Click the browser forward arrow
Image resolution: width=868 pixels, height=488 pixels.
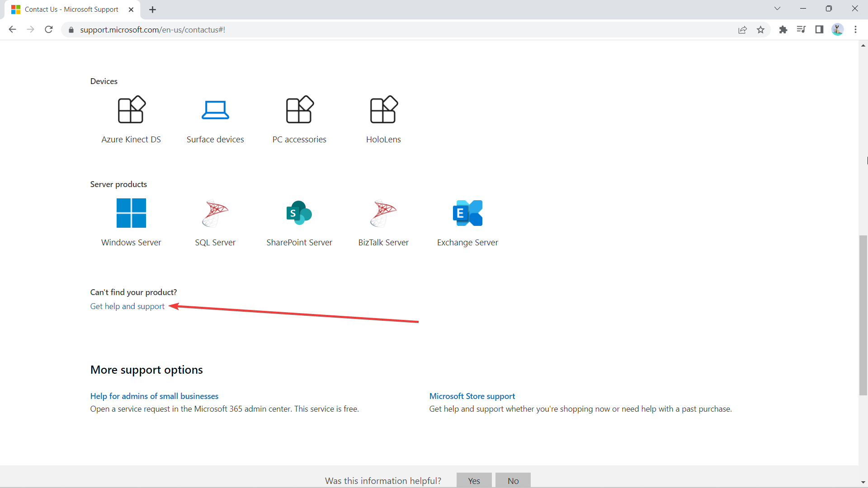coord(30,29)
